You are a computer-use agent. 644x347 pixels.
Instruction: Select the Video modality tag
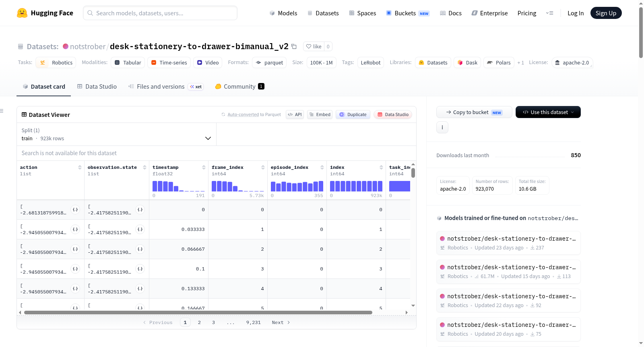point(208,62)
